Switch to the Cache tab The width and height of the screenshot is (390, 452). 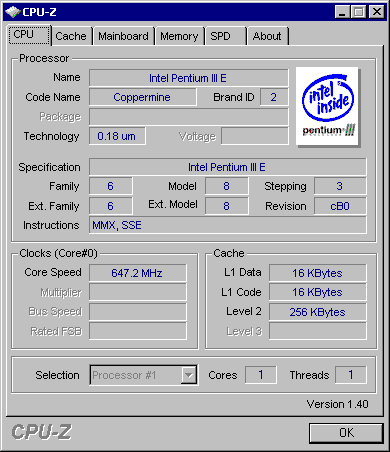71,36
